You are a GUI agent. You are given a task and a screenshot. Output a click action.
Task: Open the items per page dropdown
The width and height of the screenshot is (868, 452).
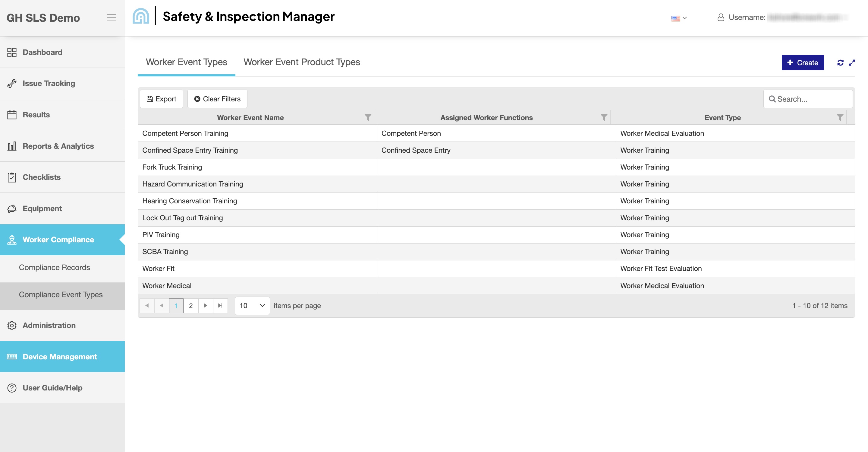click(252, 306)
